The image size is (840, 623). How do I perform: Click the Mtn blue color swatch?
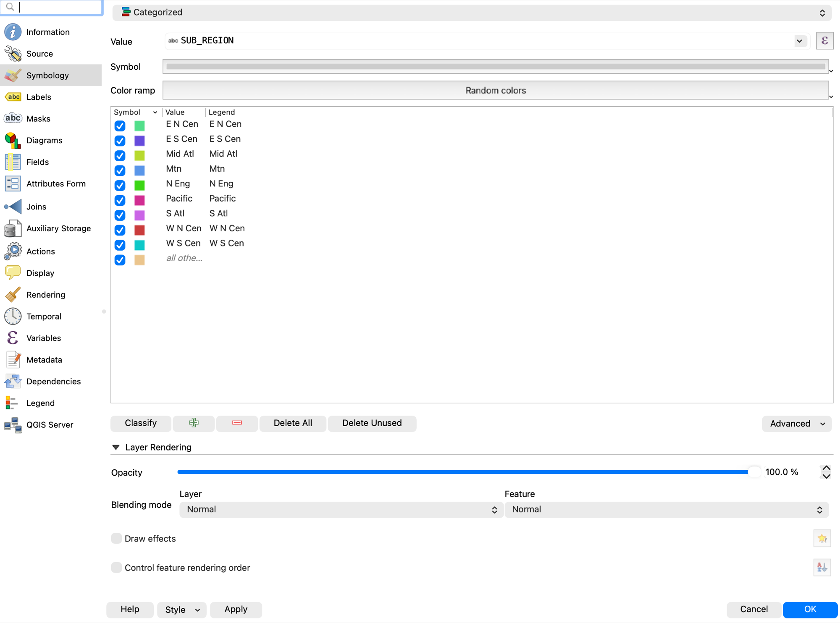tap(139, 170)
